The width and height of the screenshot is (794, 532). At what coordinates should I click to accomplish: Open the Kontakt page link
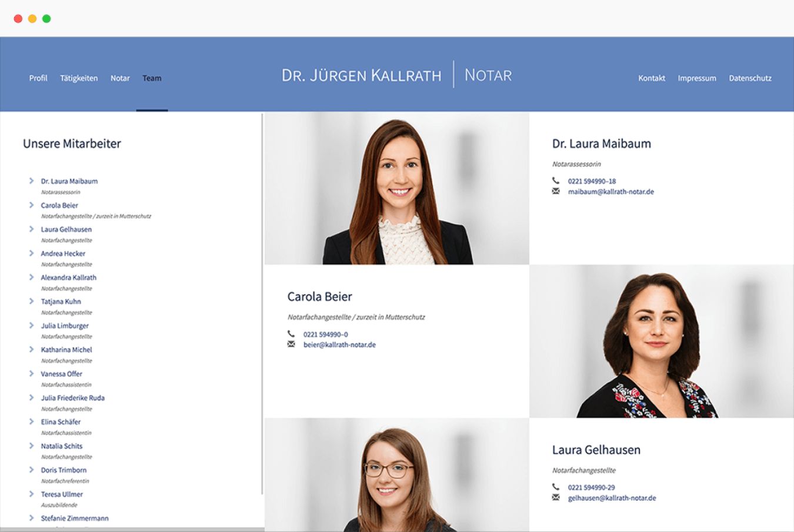pos(652,78)
